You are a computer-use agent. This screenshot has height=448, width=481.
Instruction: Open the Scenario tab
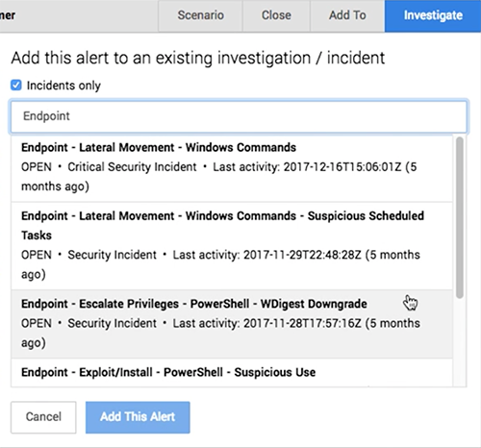pos(200,15)
